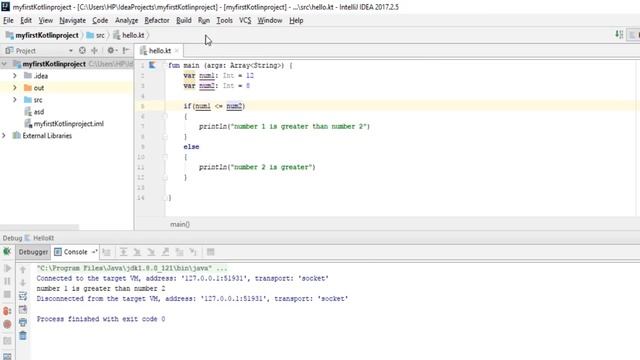640x360 pixels.
Task: Click myfirstKotlinproject breadcrumb in navigation bar
Action: [x=42, y=36]
